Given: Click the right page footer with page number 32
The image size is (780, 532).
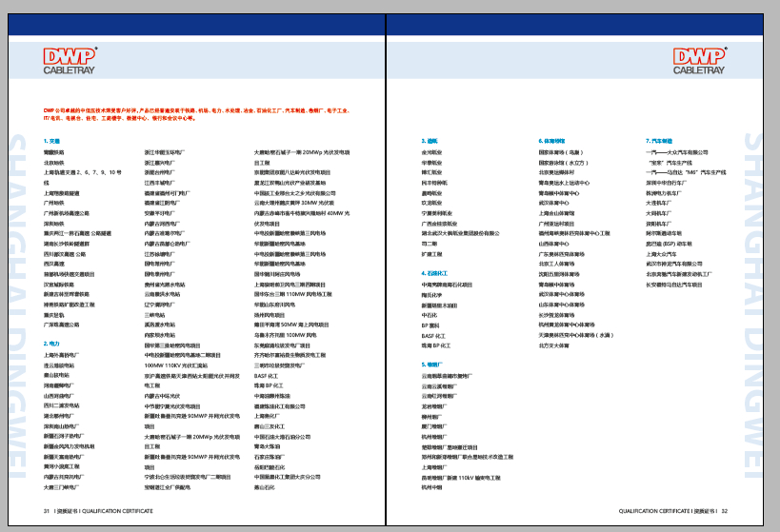Looking at the screenshot, I should coord(673,511).
